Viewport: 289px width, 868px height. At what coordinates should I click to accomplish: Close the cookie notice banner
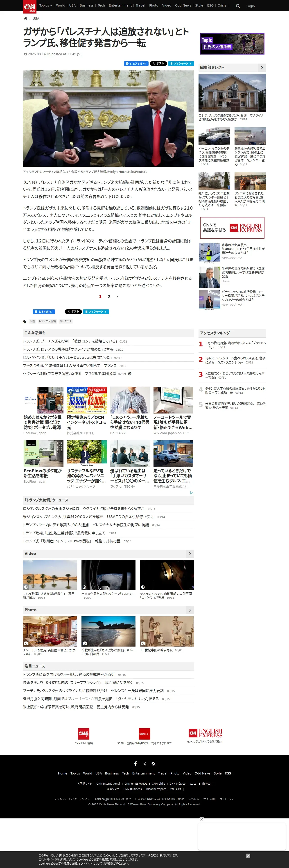pyautogui.click(x=248, y=856)
